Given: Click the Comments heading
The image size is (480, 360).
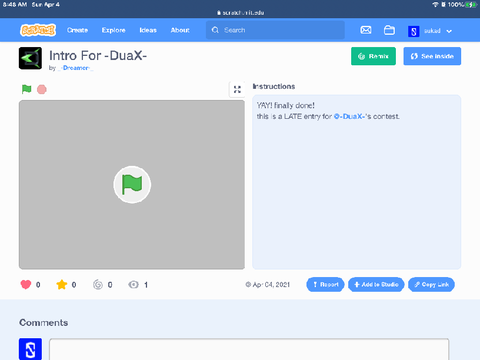Looking at the screenshot, I should click(x=43, y=323).
